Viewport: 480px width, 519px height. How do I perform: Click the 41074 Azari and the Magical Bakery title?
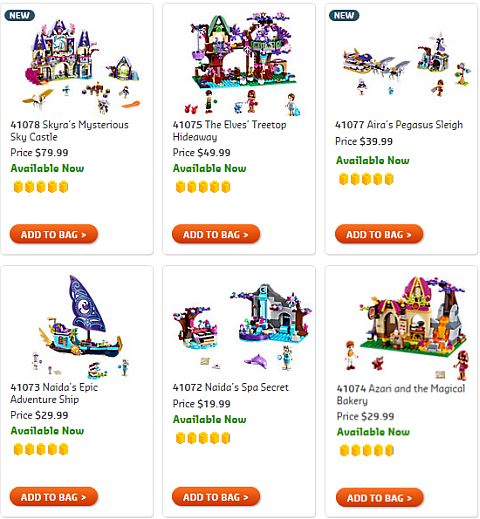[x=401, y=395]
